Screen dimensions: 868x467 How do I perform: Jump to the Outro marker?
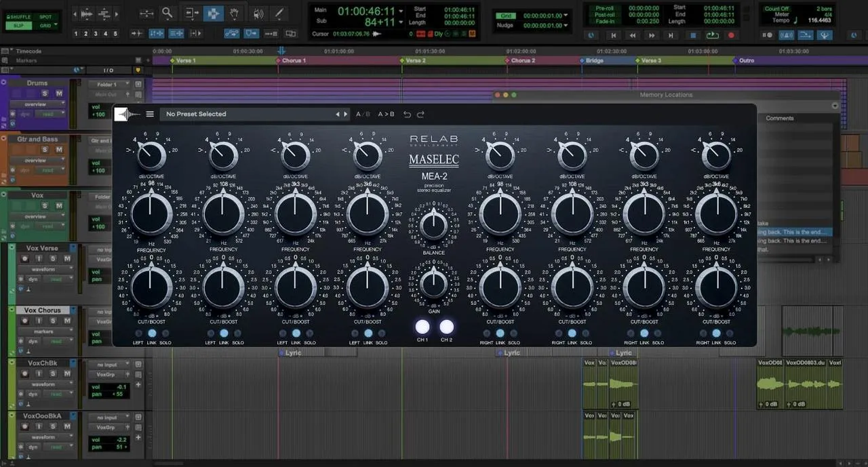(x=745, y=61)
